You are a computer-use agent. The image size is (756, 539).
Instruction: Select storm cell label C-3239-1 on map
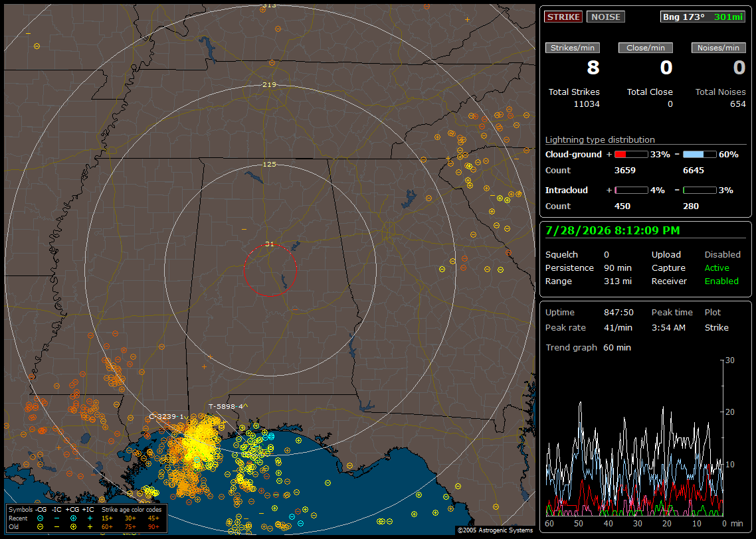tap(166, 417)
